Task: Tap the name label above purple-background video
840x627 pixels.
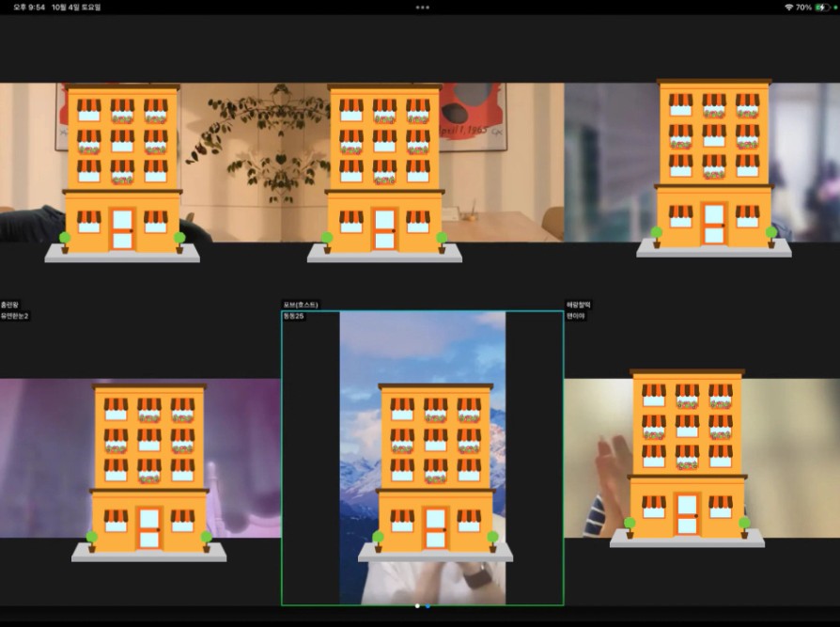Action: 11,305
